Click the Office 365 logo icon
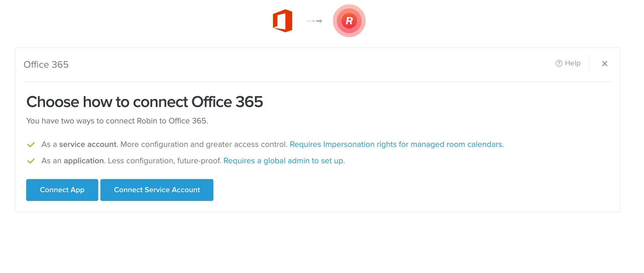This screenshot has width=644, height=273. pos(283,21)
